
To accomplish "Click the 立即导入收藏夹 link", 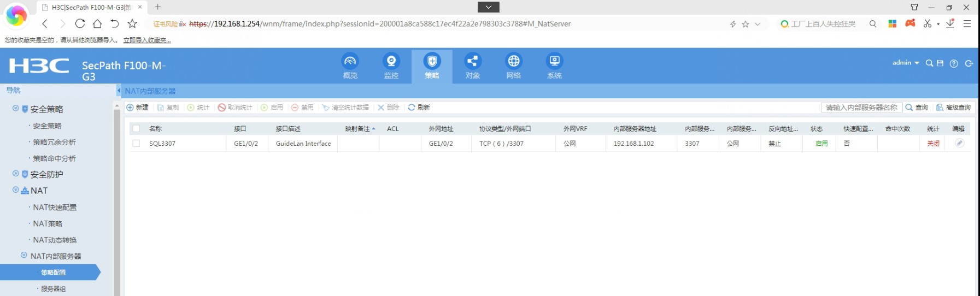I will 147,40.
